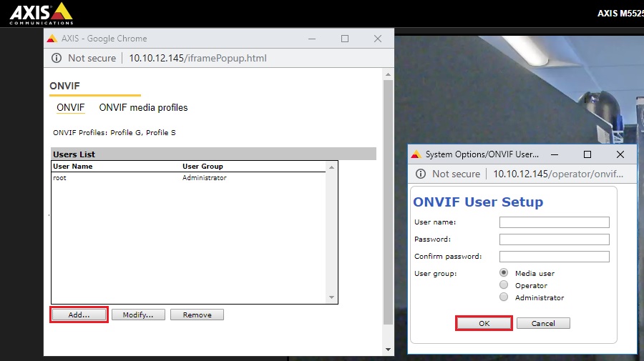Click the Modify... button
Viewport: 644px width, 361px height.
tap(138, 315)
